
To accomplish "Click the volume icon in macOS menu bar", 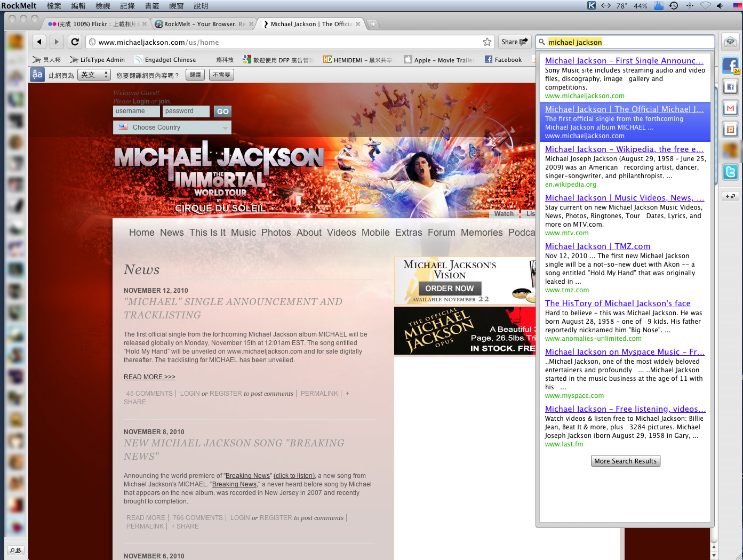I will pos(720,6).
